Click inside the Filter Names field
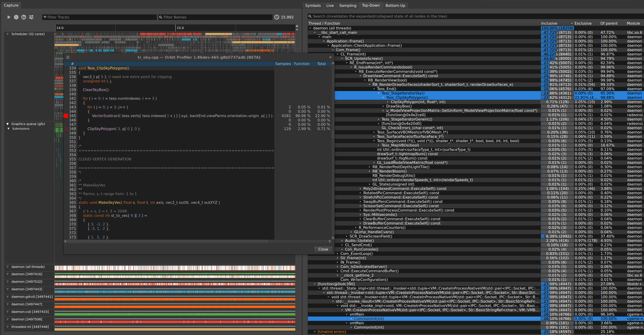644x335 pixels. 215,17
